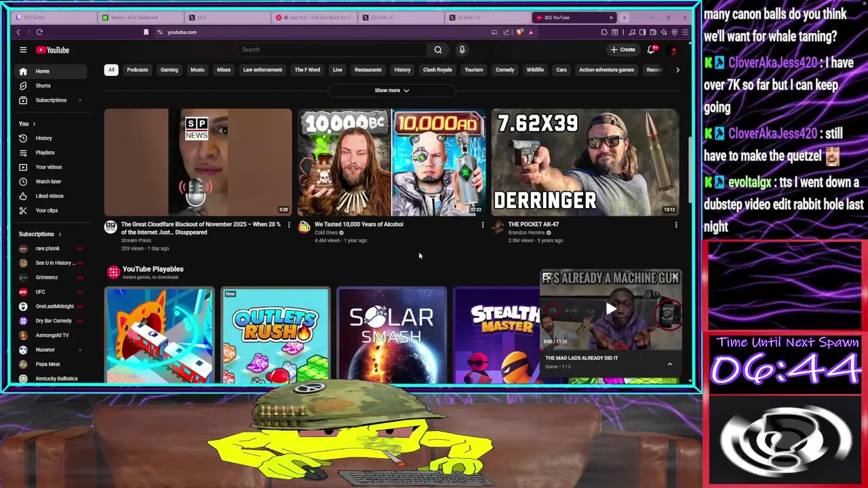Screen dimensions: 868x488
Task: Open YouTube Playables section title
Action: 153,269
